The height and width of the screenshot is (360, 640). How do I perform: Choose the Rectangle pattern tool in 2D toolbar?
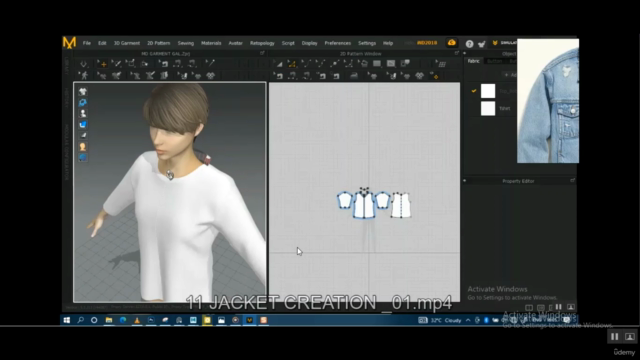377,64
